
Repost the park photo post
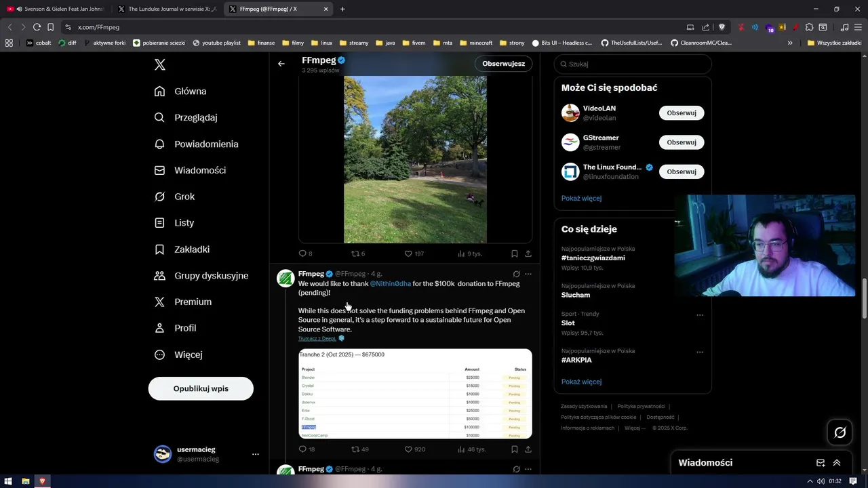(358, 253)
